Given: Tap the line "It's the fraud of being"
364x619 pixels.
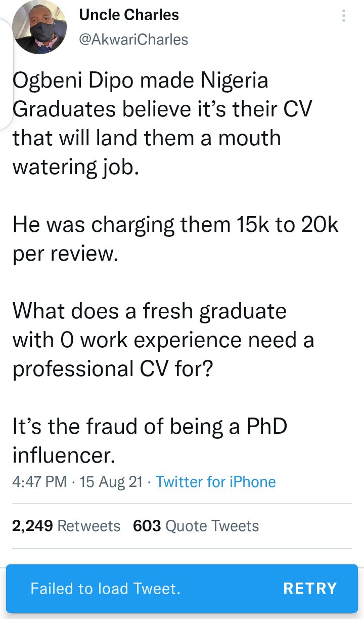Looking at the screenshot, I should coord(149,427).
